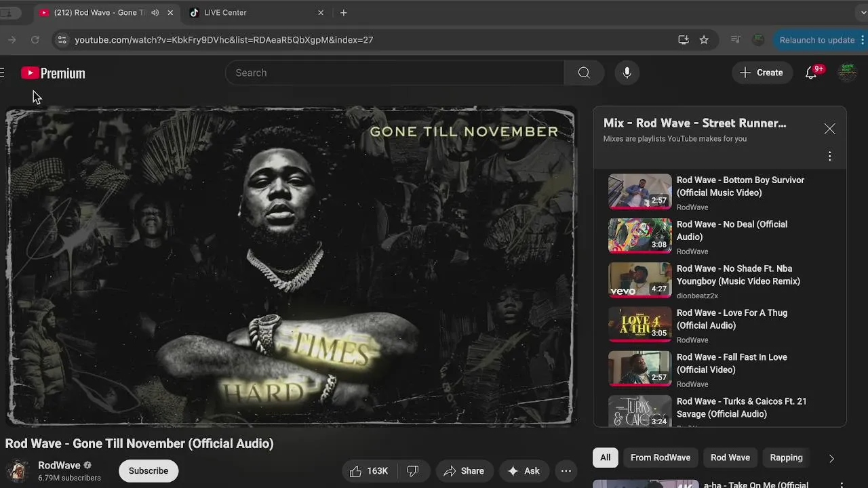
Task: Open the YouTube Premium home logo
Action: point(53,73)
